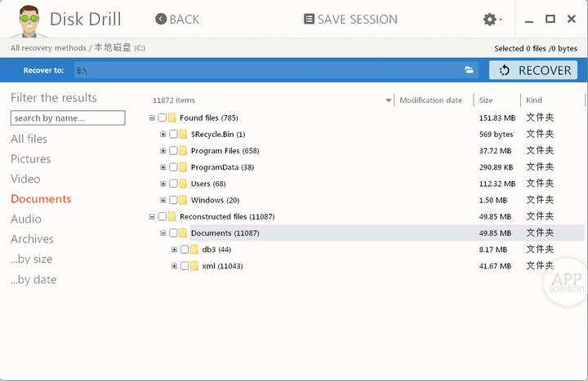Click the Reconstructed files folder icon

pos(172,216)
